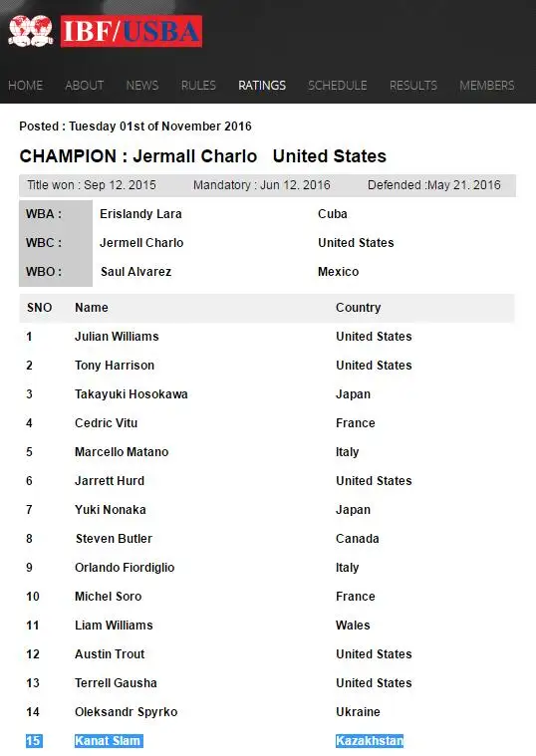536x756 pixels.
Task: Go to the ABOUT page
Action: 85,86
